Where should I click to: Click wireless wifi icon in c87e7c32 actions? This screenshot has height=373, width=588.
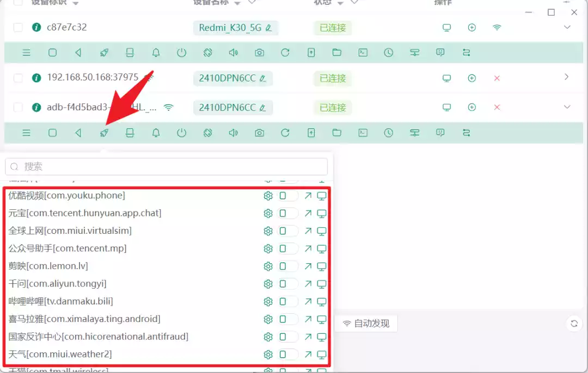coord(497,27)
